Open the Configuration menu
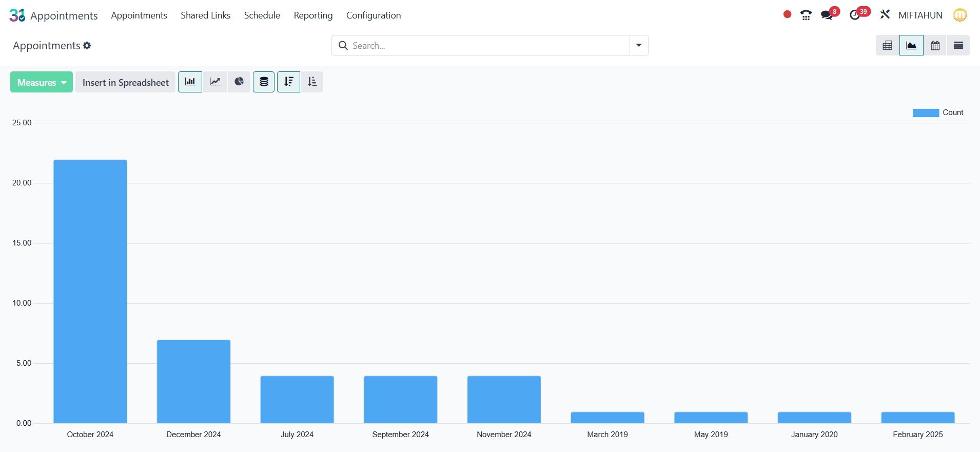This screenshot has height=452, width=980. tap(374, 15)
